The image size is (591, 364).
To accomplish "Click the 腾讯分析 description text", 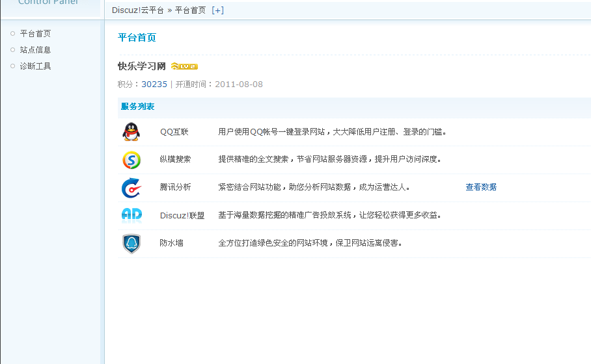I will (314, 187).
